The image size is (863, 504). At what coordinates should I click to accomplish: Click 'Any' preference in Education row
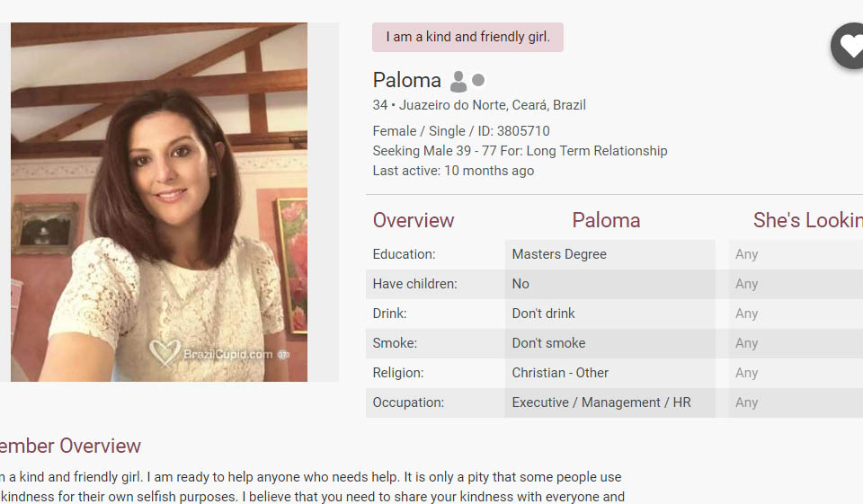pos(746,254)
